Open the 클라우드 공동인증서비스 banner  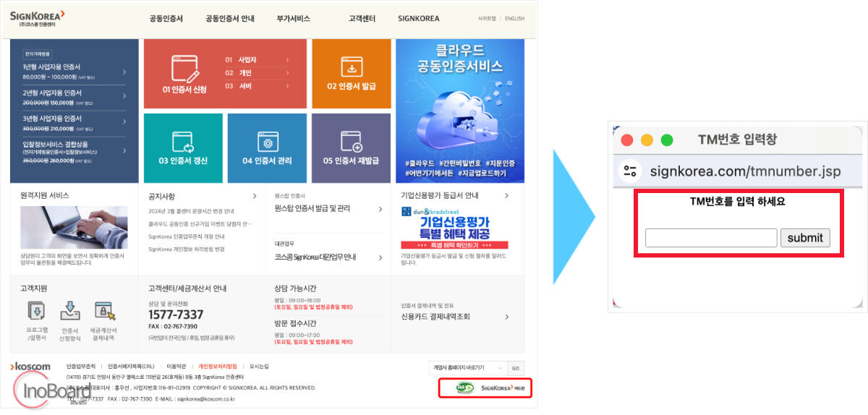coord(460,111)
